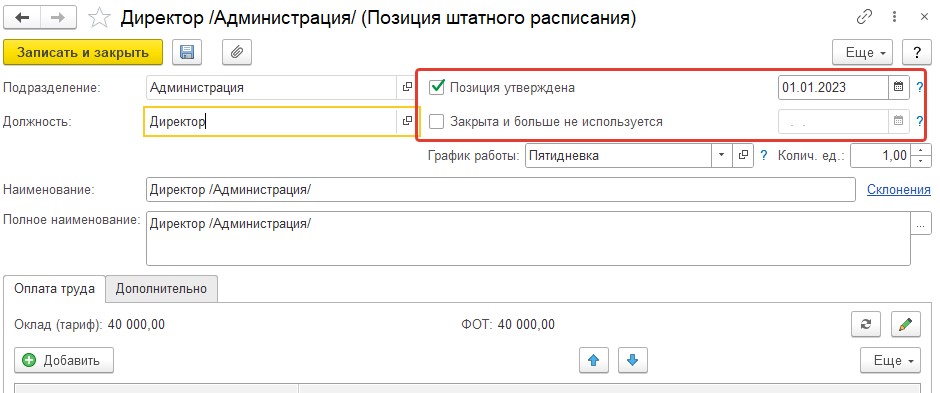Add to favorites with the star icon
The width and height of the screenshot is (940, 393).
coord(100,18)
